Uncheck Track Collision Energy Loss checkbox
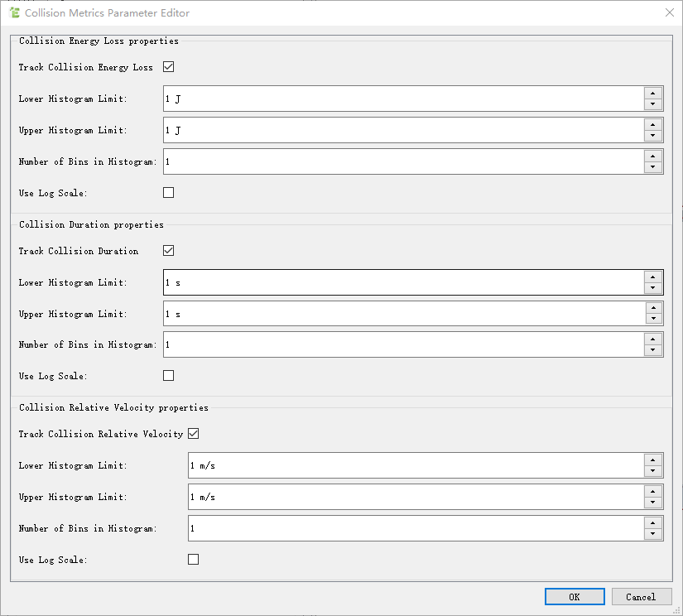The image size is (683, 616). (169, 67)
